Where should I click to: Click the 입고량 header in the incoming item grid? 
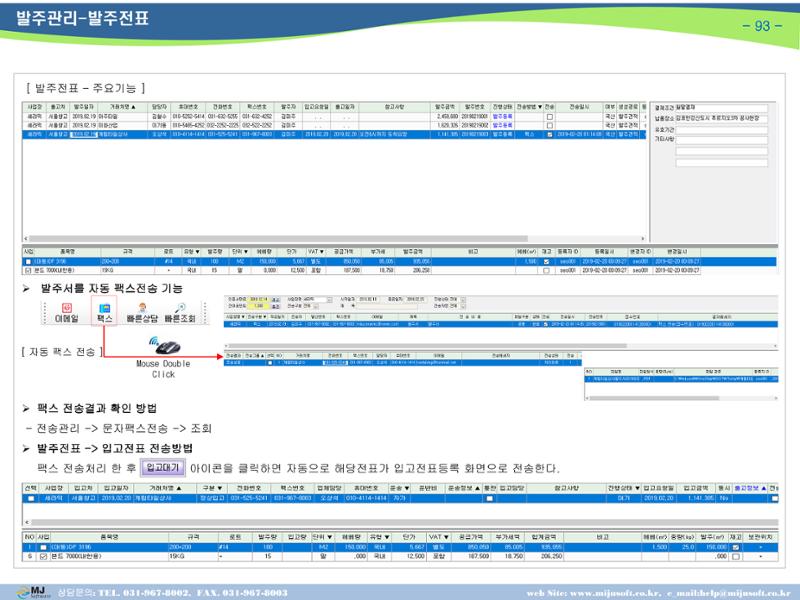[296, 537]
